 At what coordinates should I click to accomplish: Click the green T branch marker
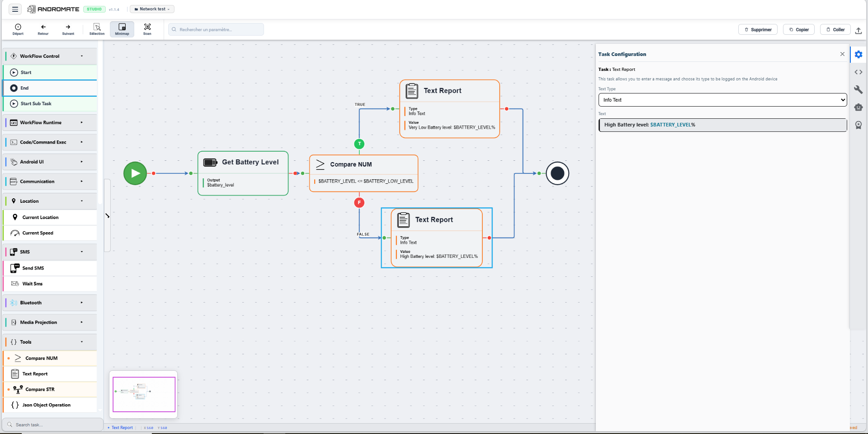click(x=359, y=144)
